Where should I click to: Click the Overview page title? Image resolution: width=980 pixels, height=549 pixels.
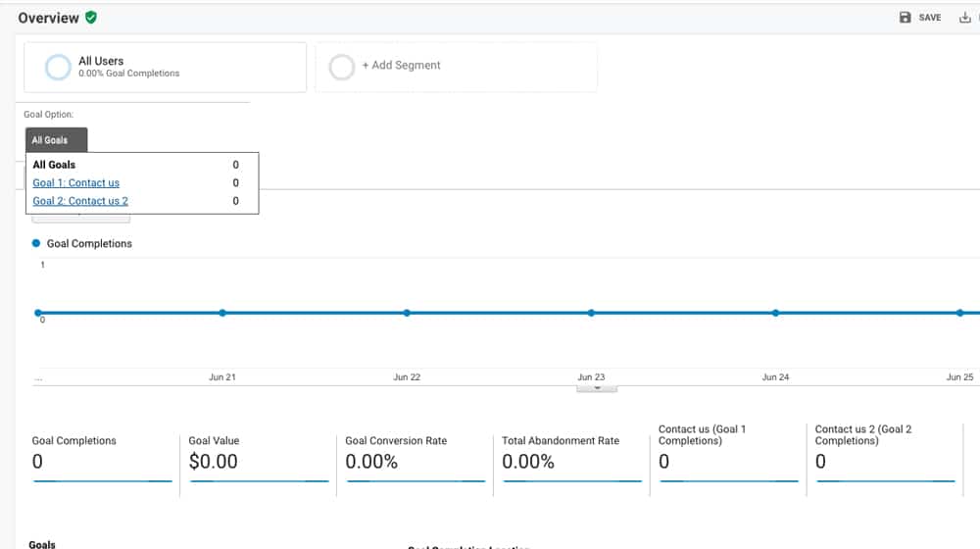coord(49,18)
